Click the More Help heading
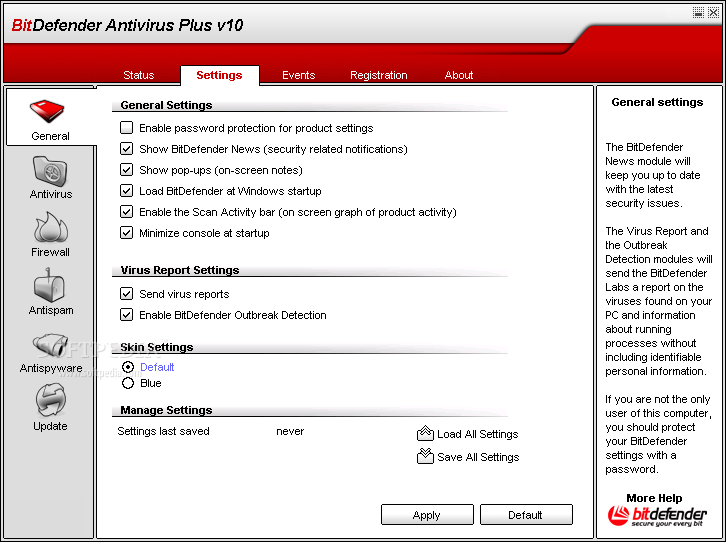 (x=654, y=498)
